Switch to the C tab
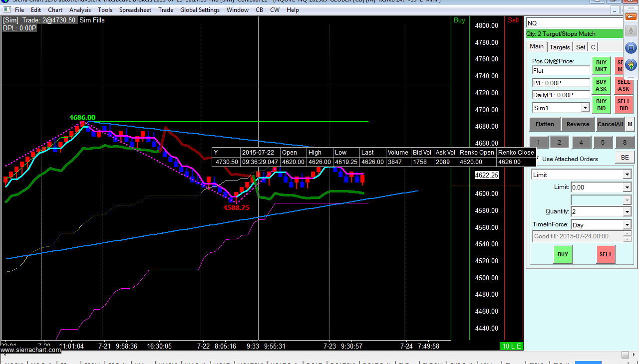Image resolution: width=639 pixels, height=364 pixels. click(593, 47)
